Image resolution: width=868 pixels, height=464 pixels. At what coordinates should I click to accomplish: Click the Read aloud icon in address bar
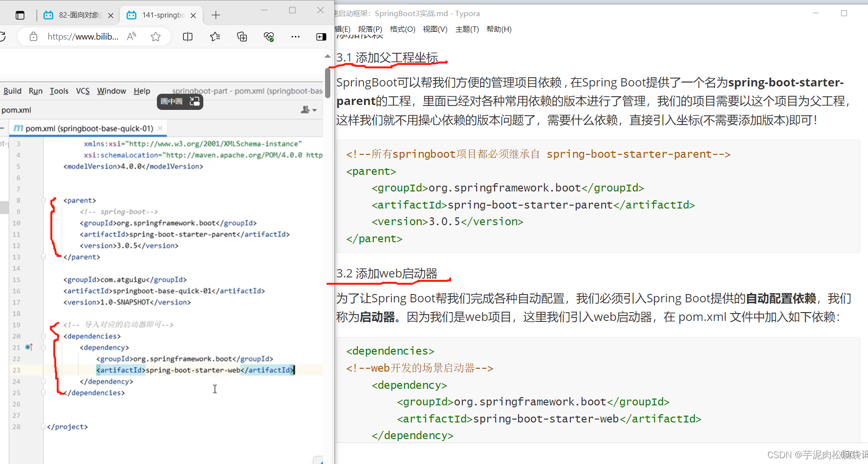tap(131, 37)
